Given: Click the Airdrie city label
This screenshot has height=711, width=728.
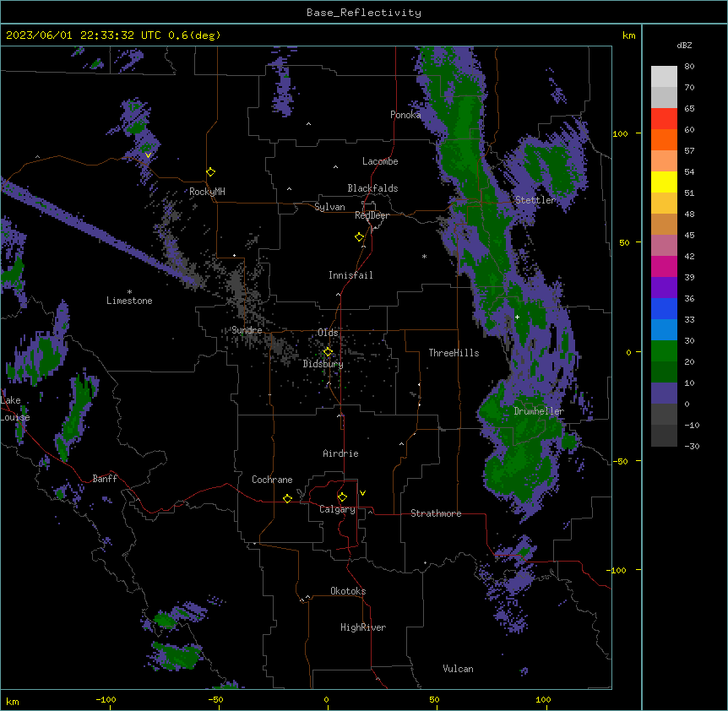Looking at the screenshot, I should 340,453.
